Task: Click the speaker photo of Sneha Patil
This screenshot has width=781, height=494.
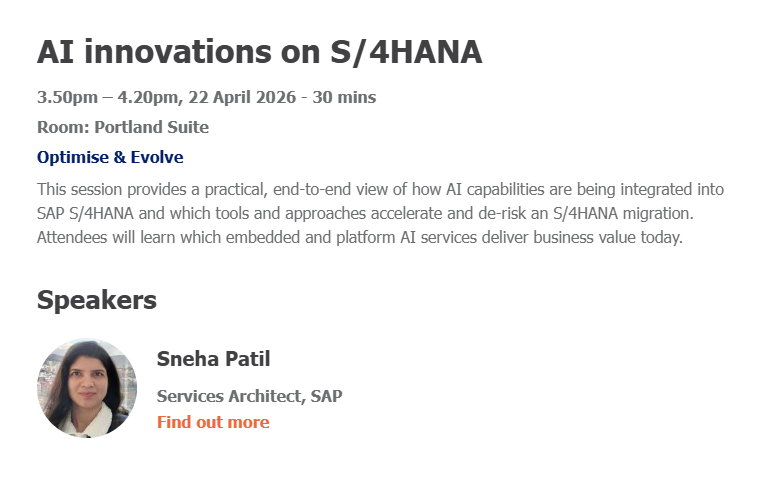Action: (87, 388)
